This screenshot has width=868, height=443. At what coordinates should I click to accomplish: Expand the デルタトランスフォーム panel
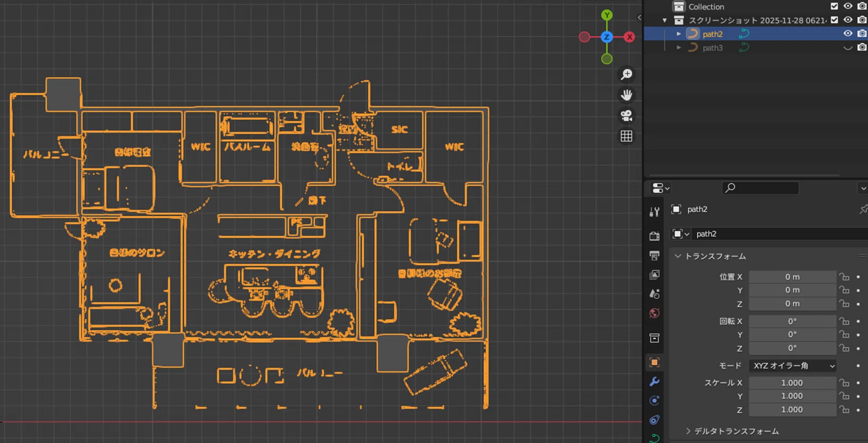click(x=688, y=431)
